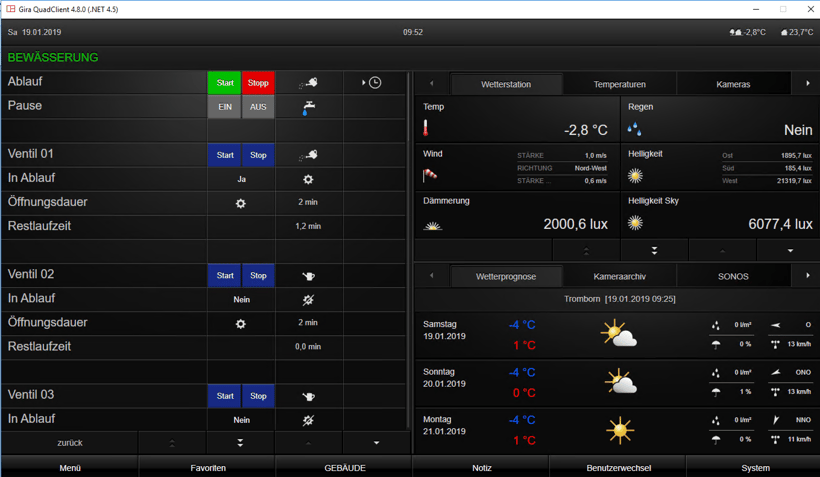Switch to the SONOS tab
The image size is (820, 477).
pyautogui.click(x=733, y=276)
